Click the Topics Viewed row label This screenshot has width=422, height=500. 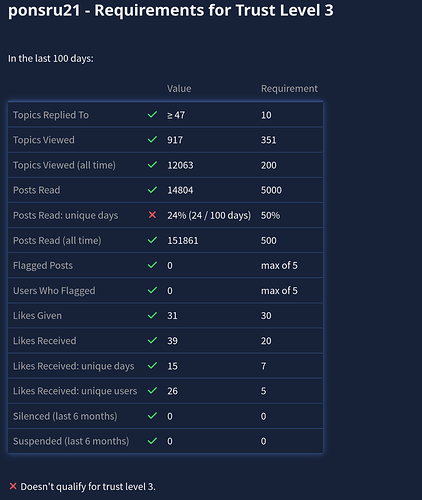click(x=44, y=140)
